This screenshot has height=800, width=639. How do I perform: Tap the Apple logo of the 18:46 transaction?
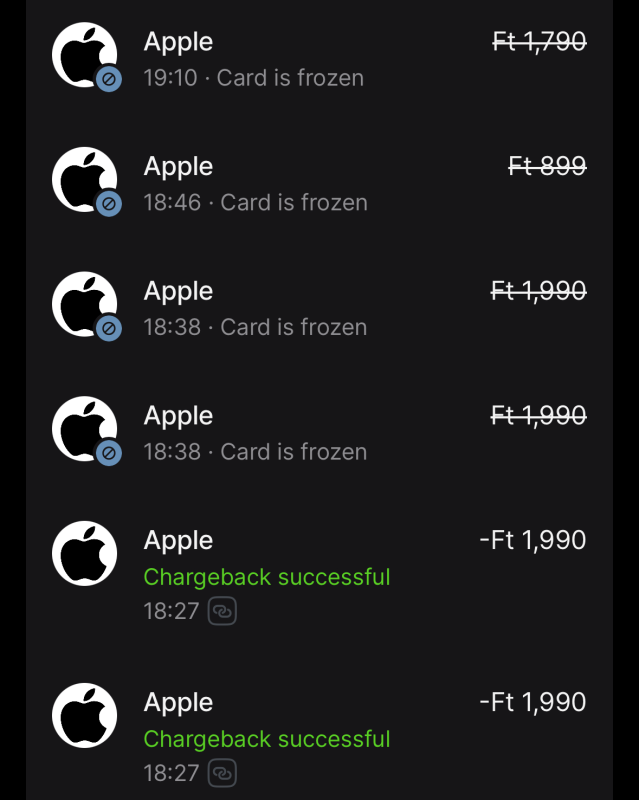[x=83, y=179]
